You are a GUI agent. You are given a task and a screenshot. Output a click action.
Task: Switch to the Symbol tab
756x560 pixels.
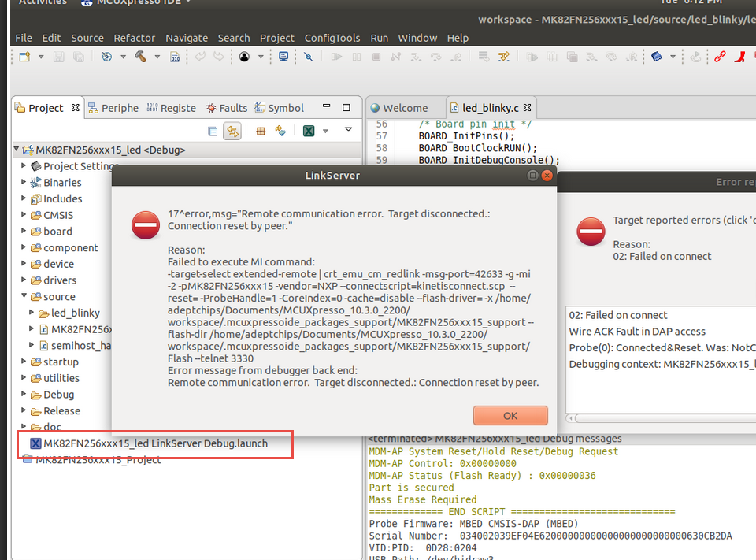280,108
